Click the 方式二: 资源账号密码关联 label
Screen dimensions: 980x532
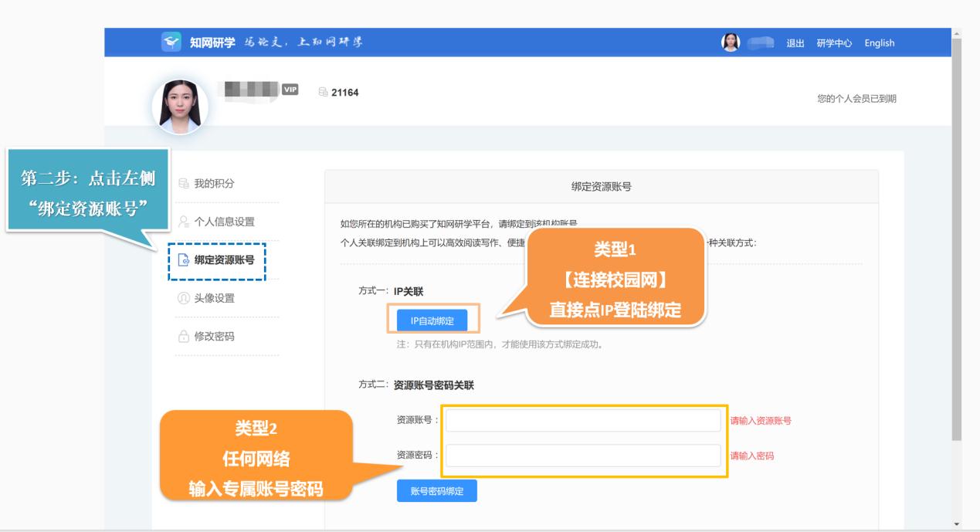pyautogui.click(x=415, y=385)
